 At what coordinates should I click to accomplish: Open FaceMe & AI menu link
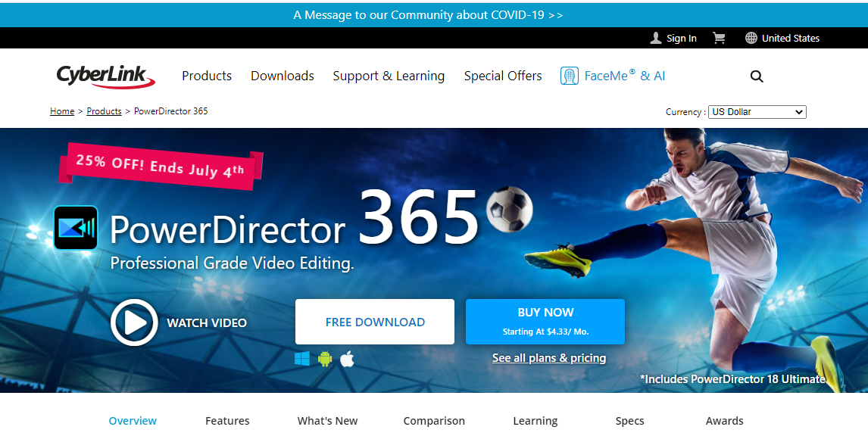pyautogui.click(x=625, y=76)
